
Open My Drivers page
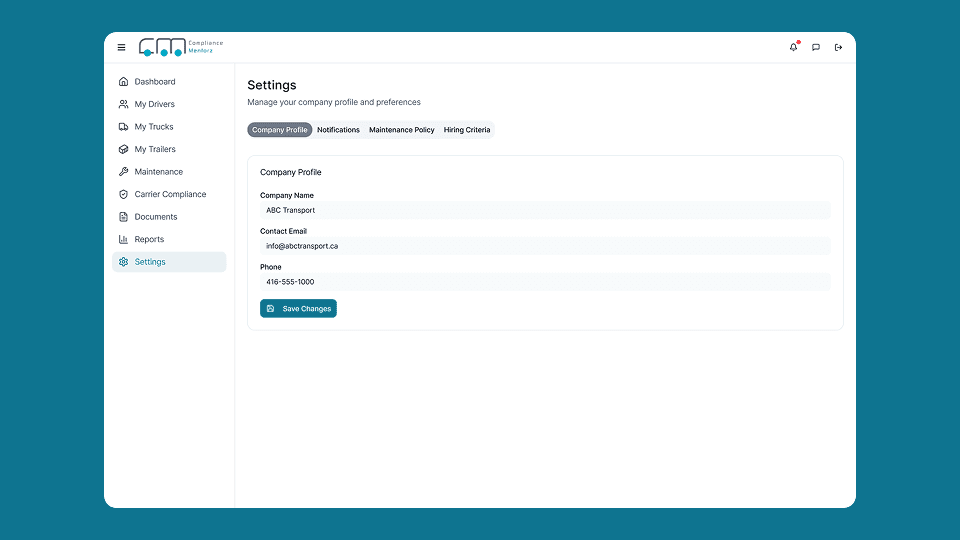coord(154,104)
